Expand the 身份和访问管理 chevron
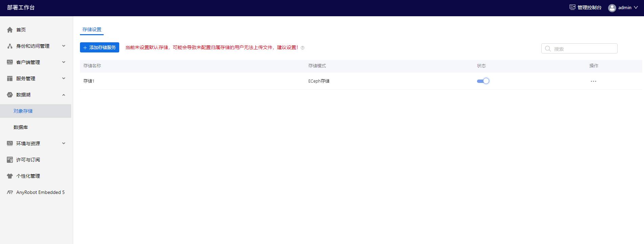 [x=64, y=46]
